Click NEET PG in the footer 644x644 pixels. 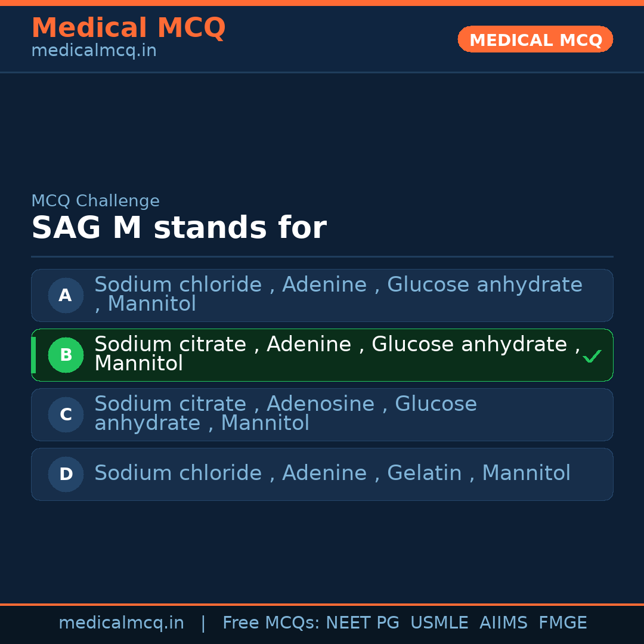coord(363,623)
